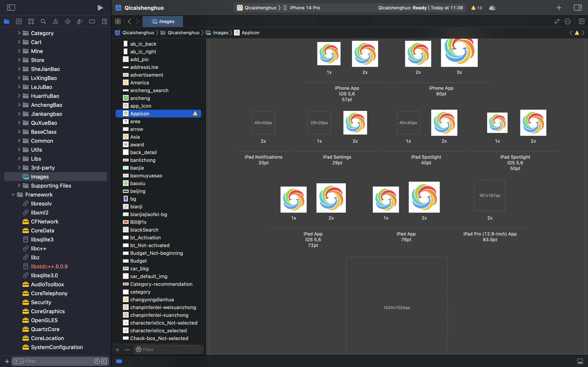
Task: Expand the Framework group in sidebar
Action: tap(13, 195)
